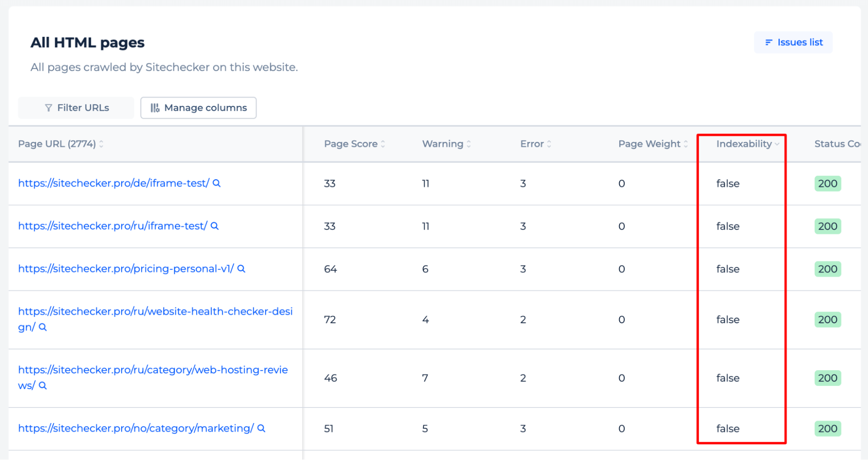Click status 200 badge in de/iframe-test row
Image resolution: width=868 pixels, height=460 pixels.
pos(828,184)
